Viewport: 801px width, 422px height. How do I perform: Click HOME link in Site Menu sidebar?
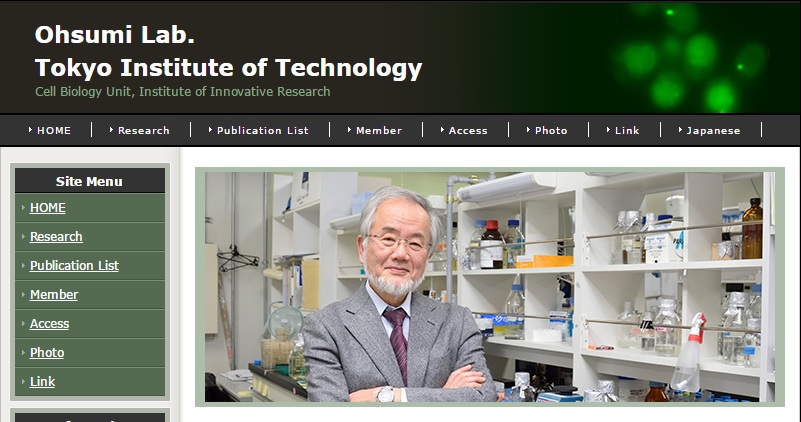(48, 207)
